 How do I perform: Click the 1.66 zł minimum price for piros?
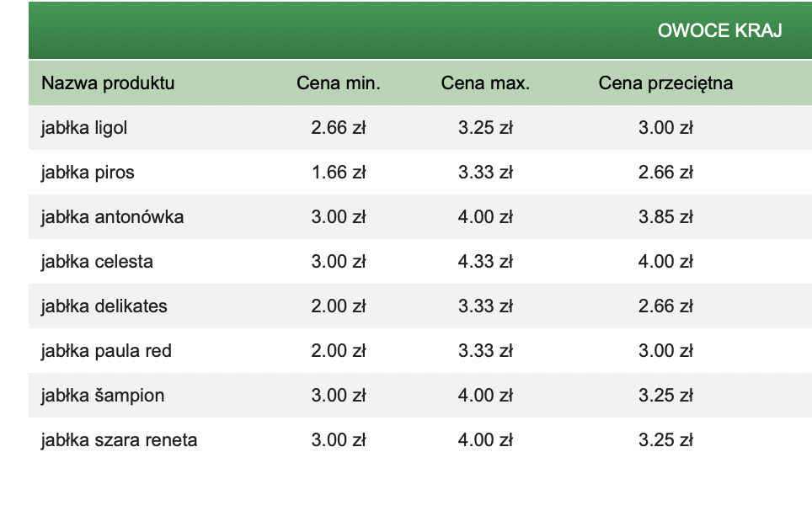pyautogui.click(x=338, y=173)
